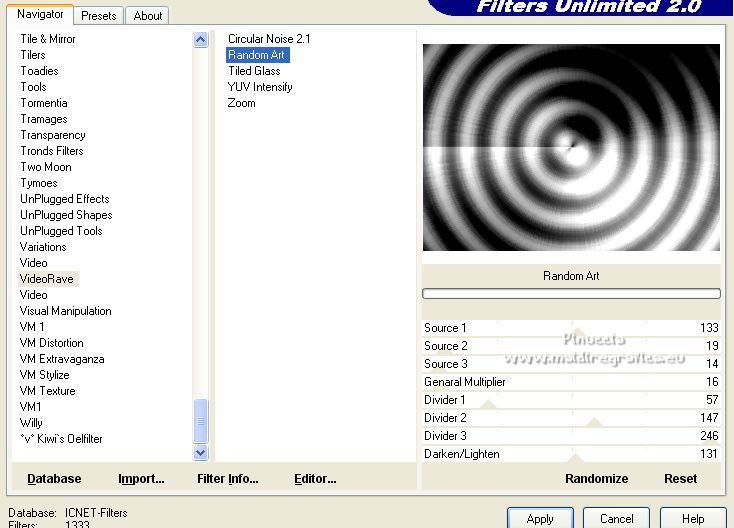Choose the YUV Intensify filter
The width and height of the screenshot is (734, 528).
(x=260, y=87)
